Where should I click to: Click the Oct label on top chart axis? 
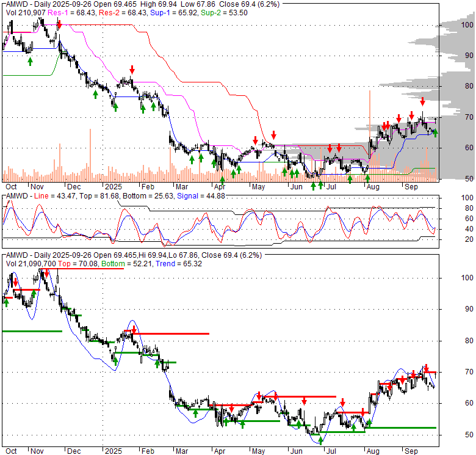pyautogui.click(x=11, y=187)
